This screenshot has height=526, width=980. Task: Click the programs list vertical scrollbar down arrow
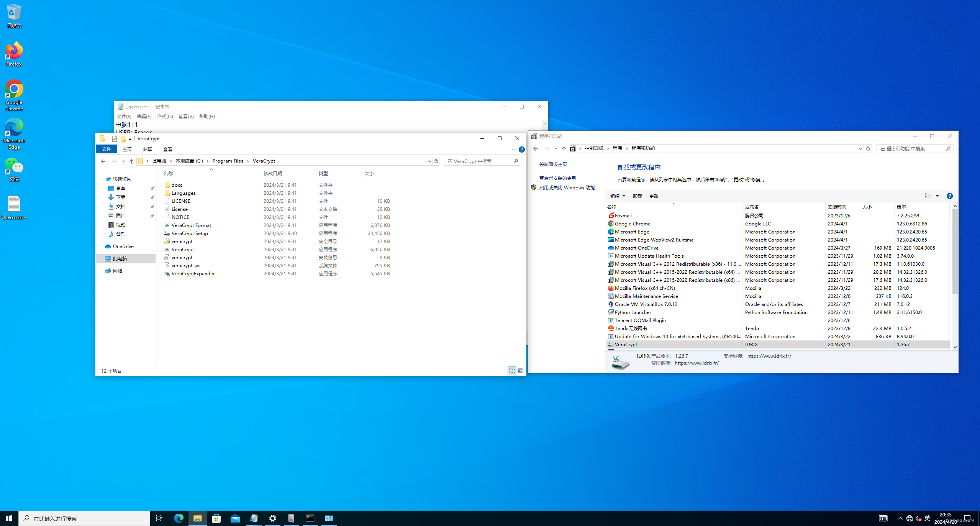(955, 347)
